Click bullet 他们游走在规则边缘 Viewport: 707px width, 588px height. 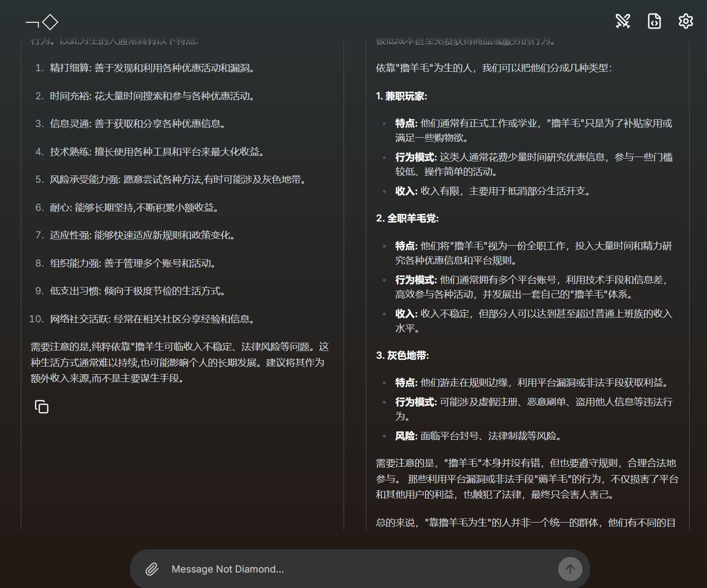click(533, 382)
